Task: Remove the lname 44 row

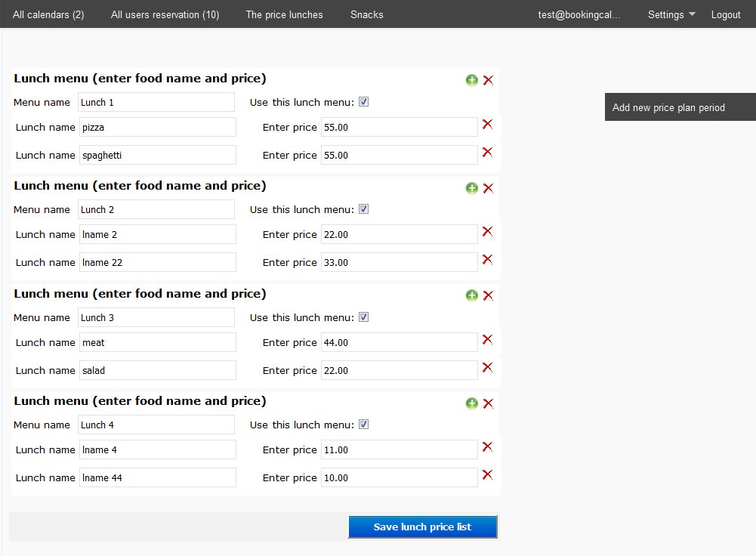Action: (487, 474)
